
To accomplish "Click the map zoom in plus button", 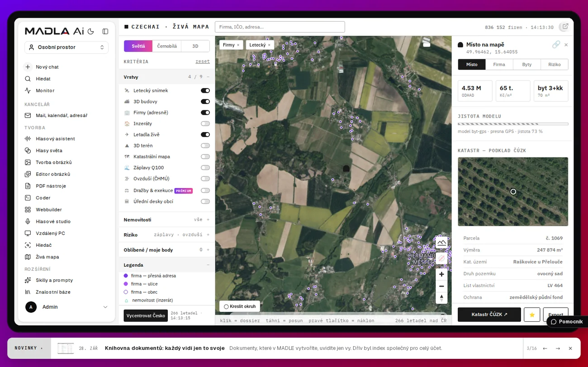I will [x=441, y=274].
